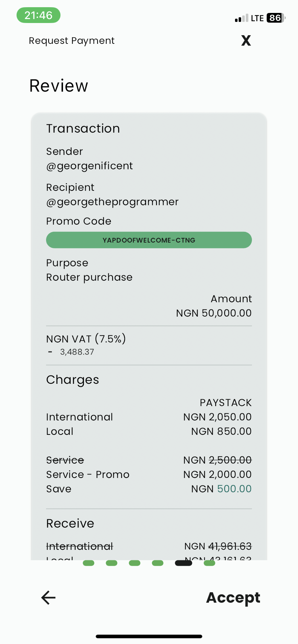
Task: Jump to the last green step dot
Action: (209, 563)
